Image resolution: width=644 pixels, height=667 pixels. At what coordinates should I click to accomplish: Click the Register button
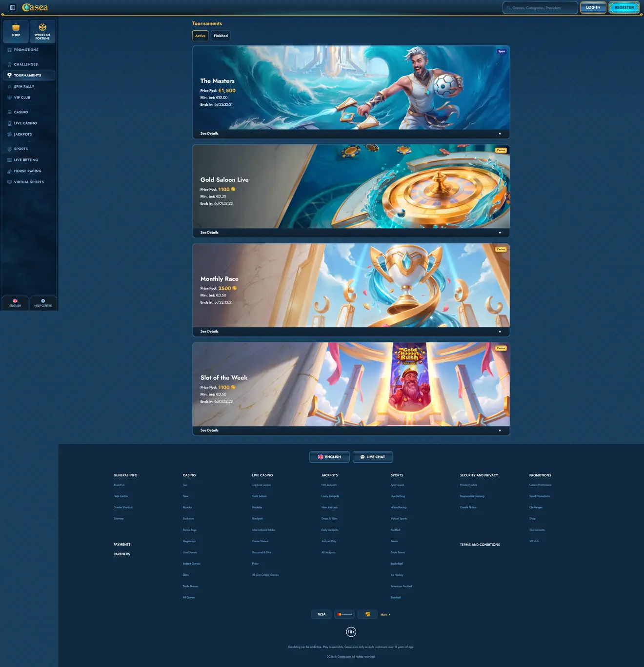(x=624, y=7)
